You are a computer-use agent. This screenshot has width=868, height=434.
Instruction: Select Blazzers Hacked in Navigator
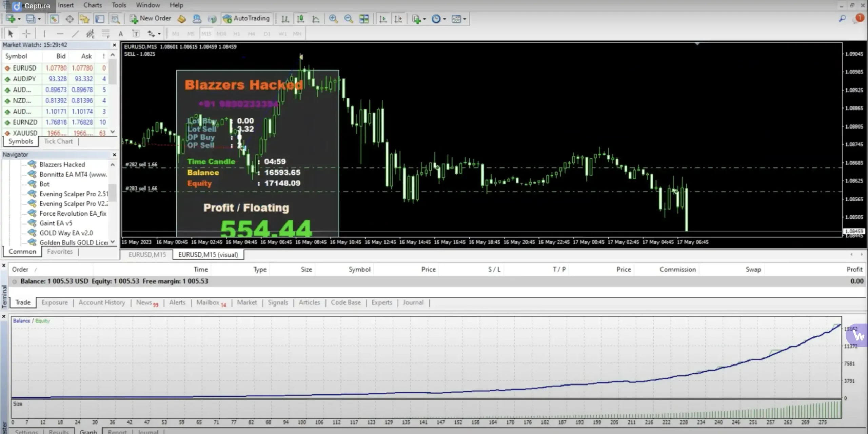pyautogui.click(x=62, y=164)
